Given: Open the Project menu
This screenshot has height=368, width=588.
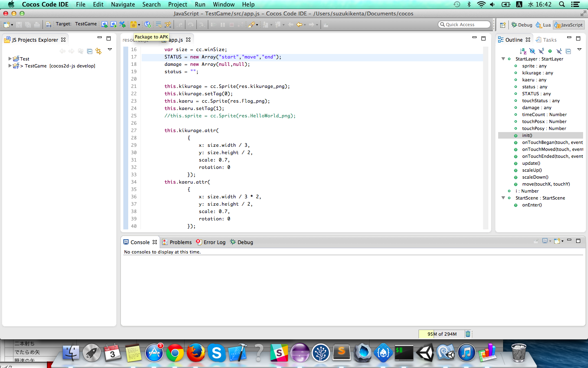Looking at the screenshot, I should coord(178,4).
